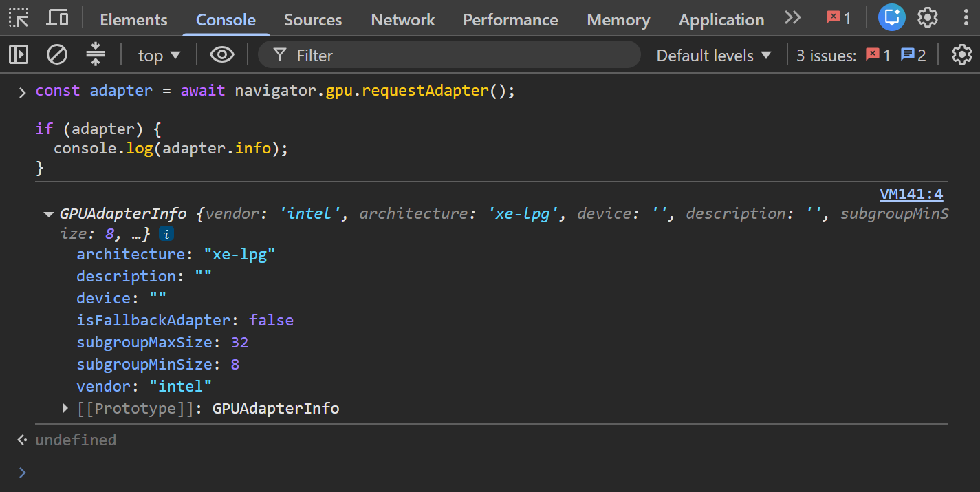This screenshot has height=492, width=980.
Task: Click the requestAdapter() code line
Action: [x=275, y=91]
